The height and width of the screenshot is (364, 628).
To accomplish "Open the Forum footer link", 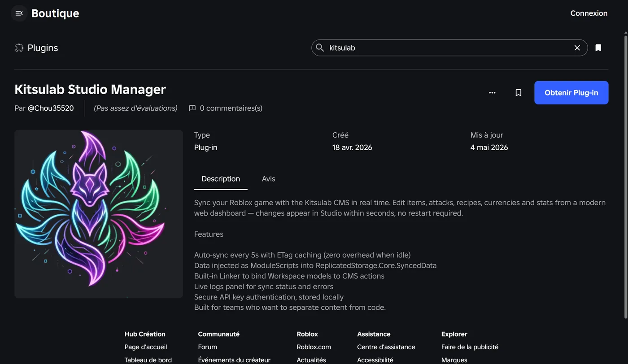I will tap(207, 347).
